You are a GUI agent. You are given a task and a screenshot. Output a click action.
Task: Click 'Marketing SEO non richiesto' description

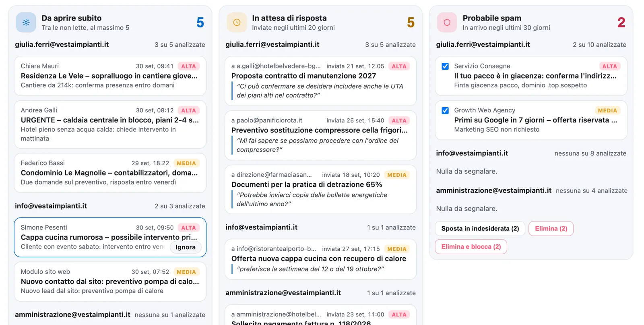tap(497, 130)
